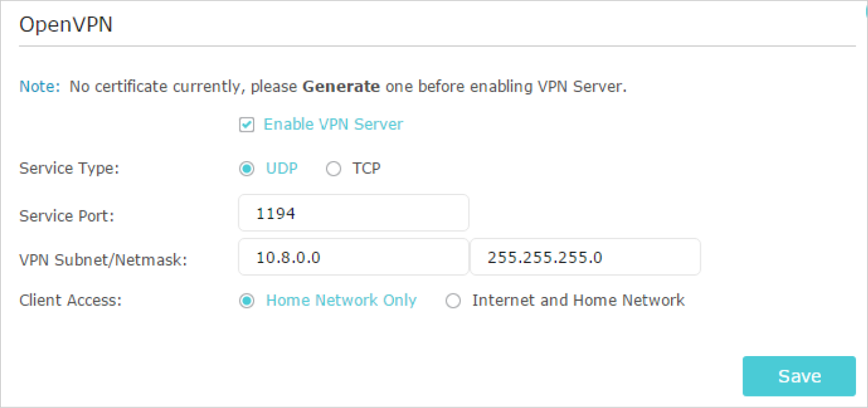Focus the Service Port field showing 1194
Screen dimensions: 868x408
(353, 213)
